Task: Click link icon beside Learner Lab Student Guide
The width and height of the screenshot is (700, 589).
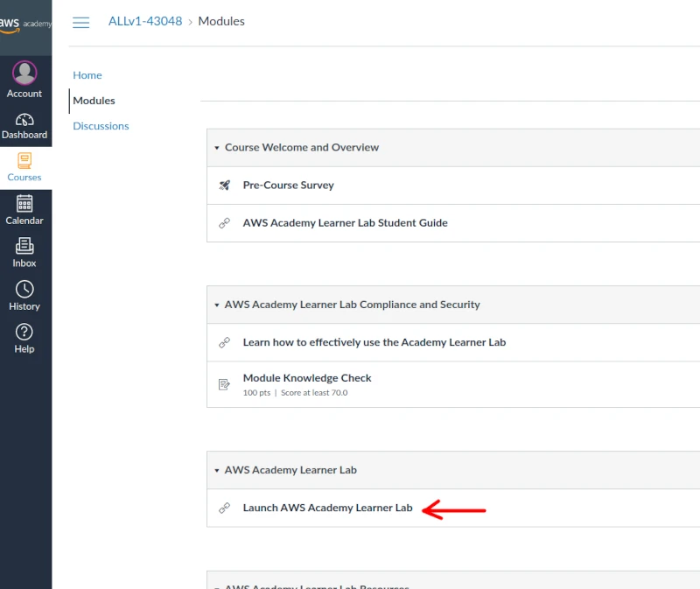Action: click(225, 223)
